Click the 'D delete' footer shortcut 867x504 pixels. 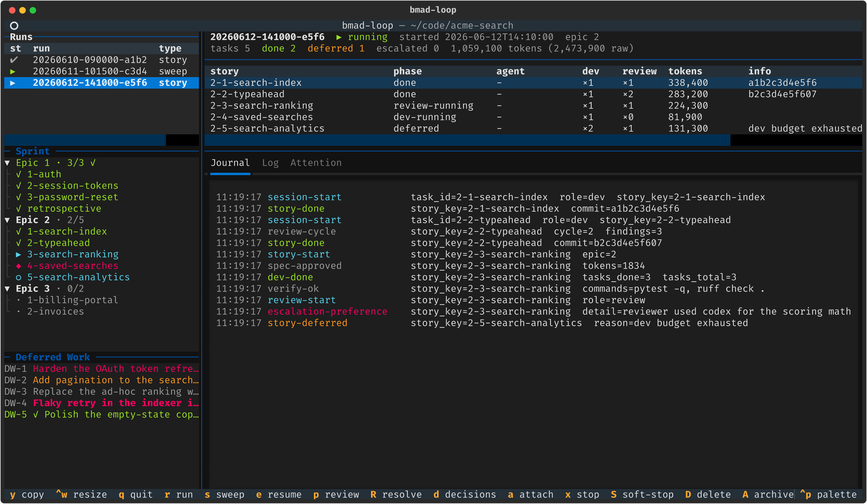pos(708,495)
